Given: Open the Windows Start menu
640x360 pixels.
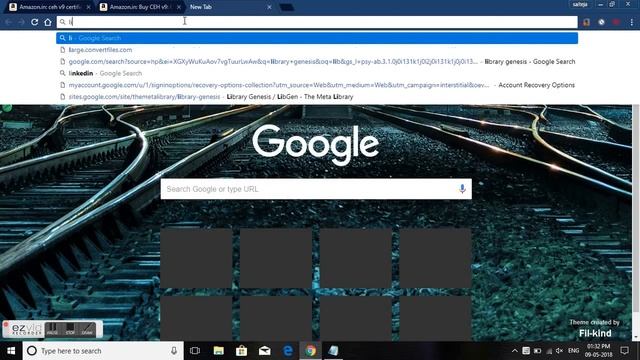Looking at the screenshot, I should 11,351.
